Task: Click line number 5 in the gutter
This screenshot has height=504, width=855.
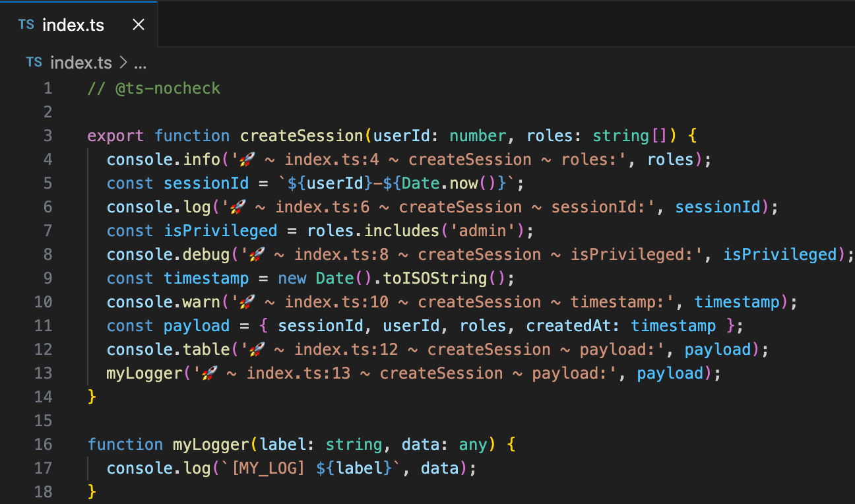Action: pyautogui.click(x=47, y=183)
